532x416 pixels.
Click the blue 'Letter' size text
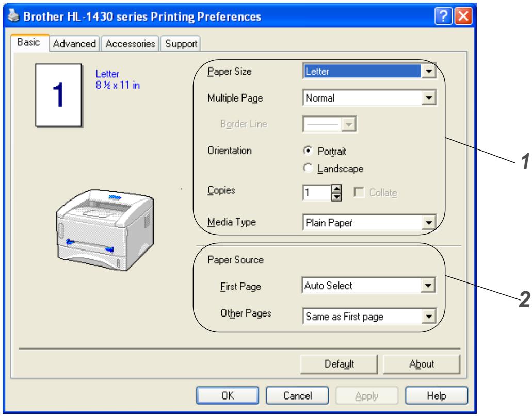click(107, 74)
